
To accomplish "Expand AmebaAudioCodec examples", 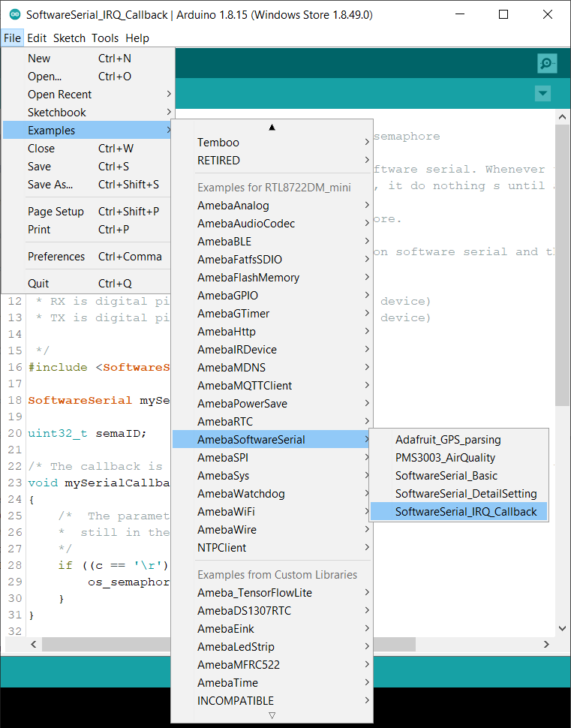I will 272,224.
